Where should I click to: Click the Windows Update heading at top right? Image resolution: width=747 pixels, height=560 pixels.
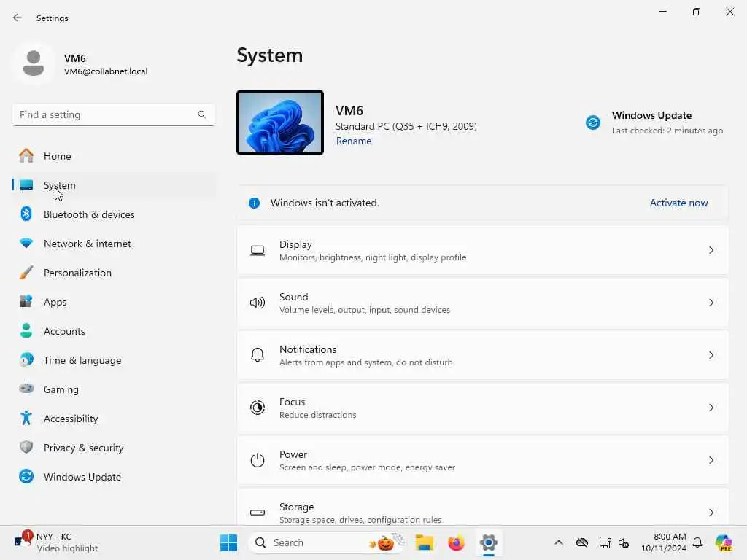(651, 115)
